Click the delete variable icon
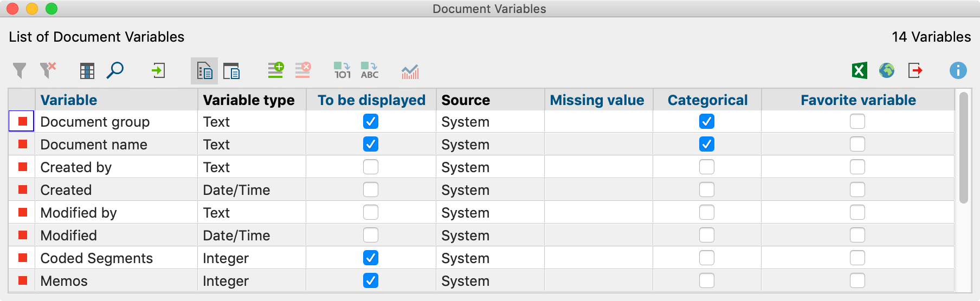The width and height of the screenshot is (980, 301). [x=303, y=70]
